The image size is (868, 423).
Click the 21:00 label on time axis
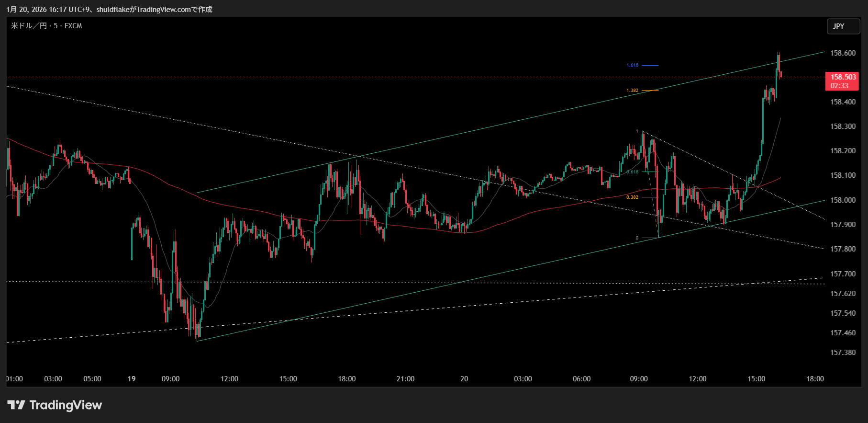405,379
